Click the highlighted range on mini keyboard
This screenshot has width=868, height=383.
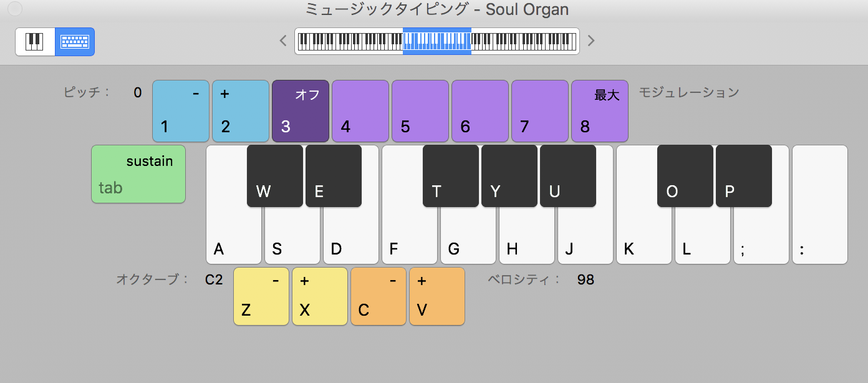coord(436,41)
